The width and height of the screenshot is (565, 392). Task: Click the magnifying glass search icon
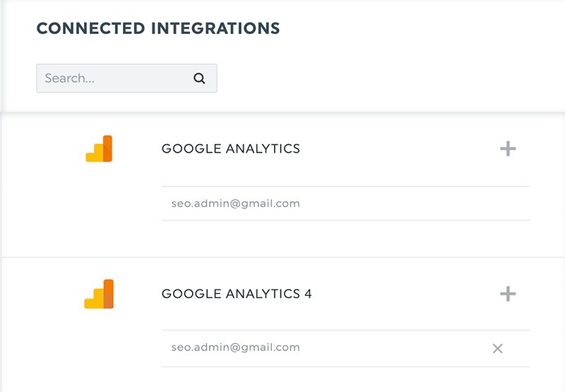coord(199,78)
